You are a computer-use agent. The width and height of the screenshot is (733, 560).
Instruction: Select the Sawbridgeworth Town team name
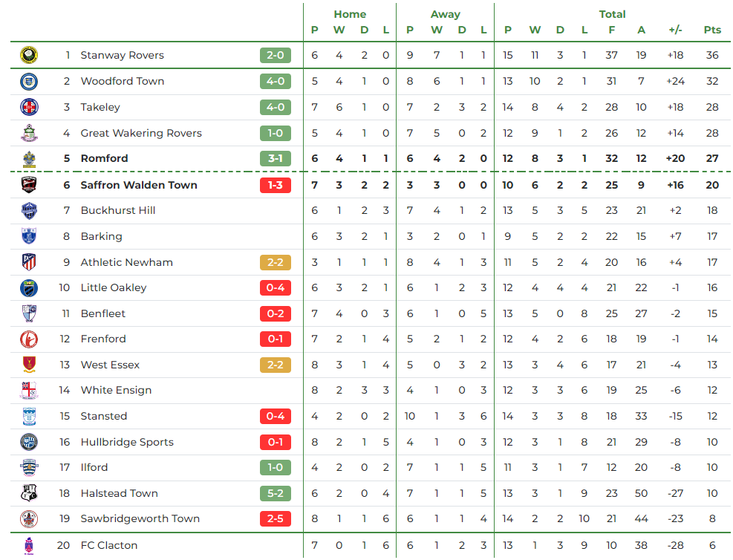[x=140, y=519]
